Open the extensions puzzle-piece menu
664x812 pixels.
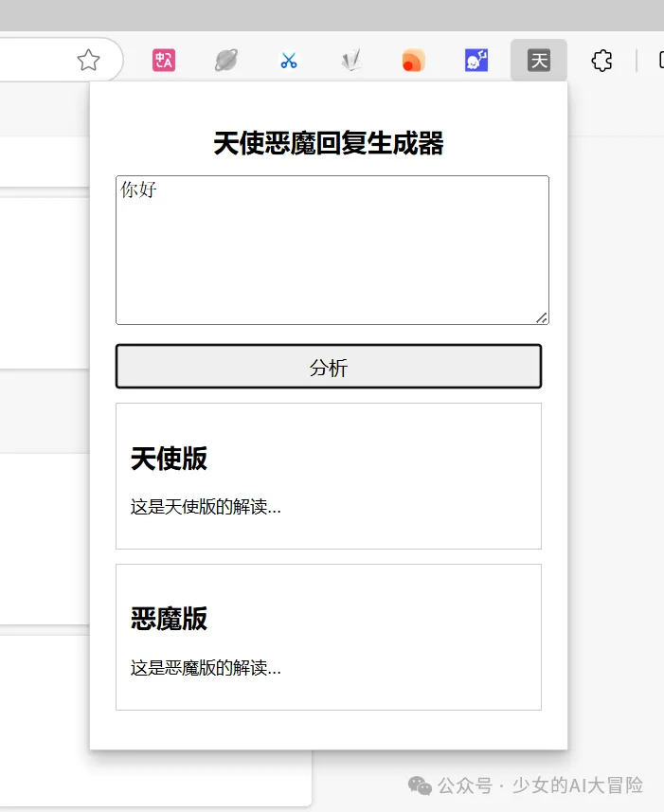601,61
